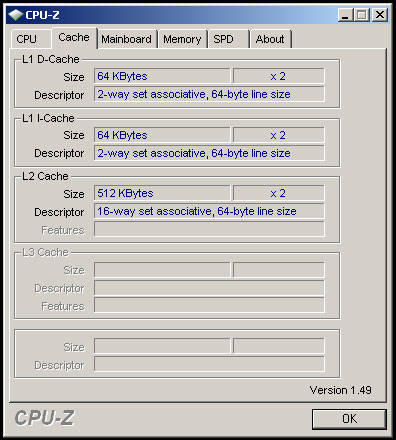Click the empty L3 Cache Size field
The image size is (396, 440).
point(162,270)
